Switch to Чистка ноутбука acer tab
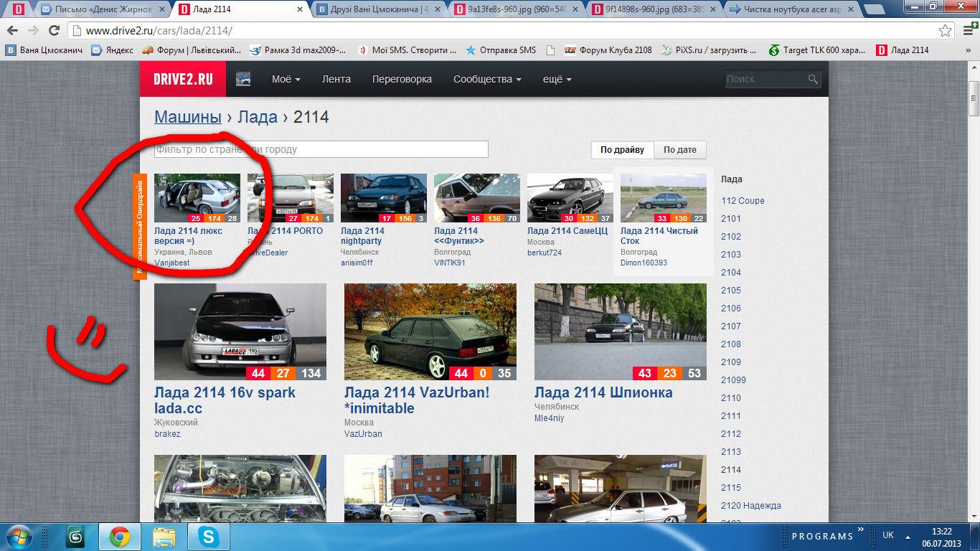 click(x=791, y=10)
